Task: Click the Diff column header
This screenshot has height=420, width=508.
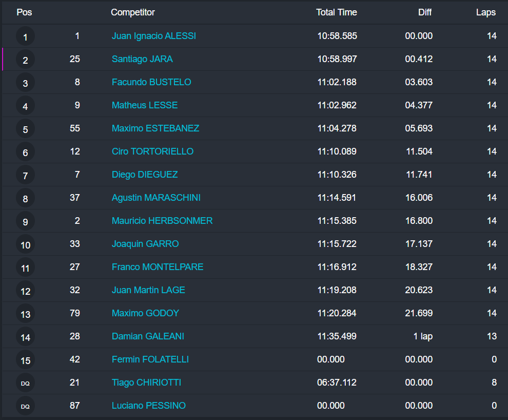Action: coord(425,12)
